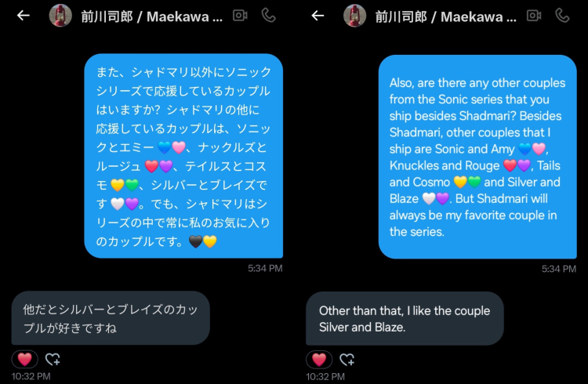588x384 pixels.
Task: Open profile avatar in right chat header
Action: pos(354,16)
